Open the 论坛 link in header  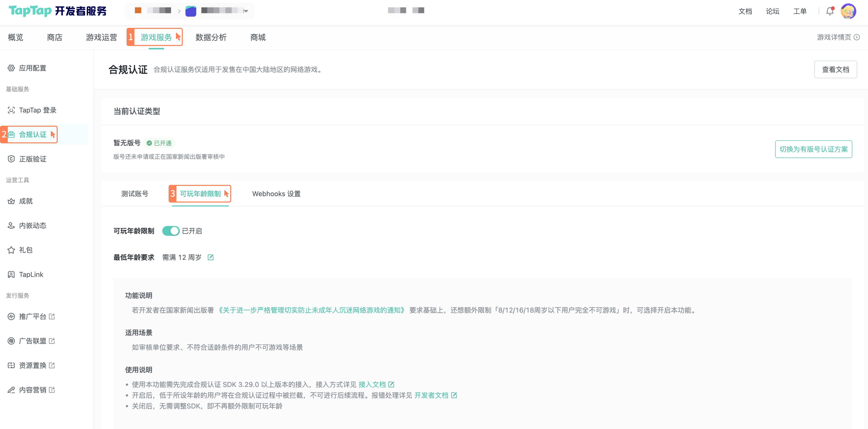(772, 11)
